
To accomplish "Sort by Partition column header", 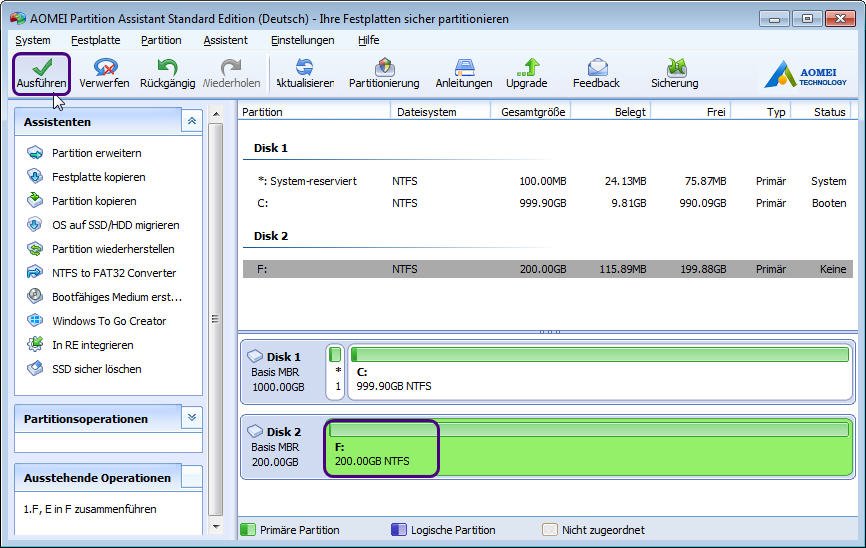I will (x=314, y=112).
